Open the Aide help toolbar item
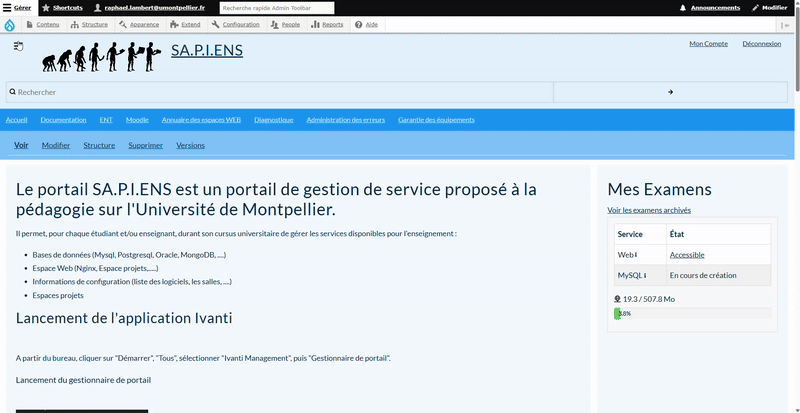The width and height of the screenshot is (800, 413). 359,24
